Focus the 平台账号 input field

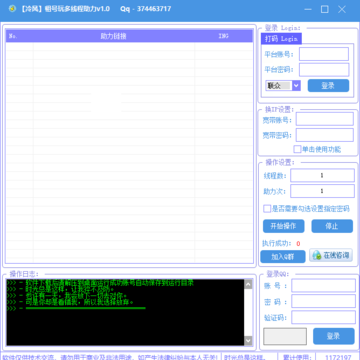324,54
